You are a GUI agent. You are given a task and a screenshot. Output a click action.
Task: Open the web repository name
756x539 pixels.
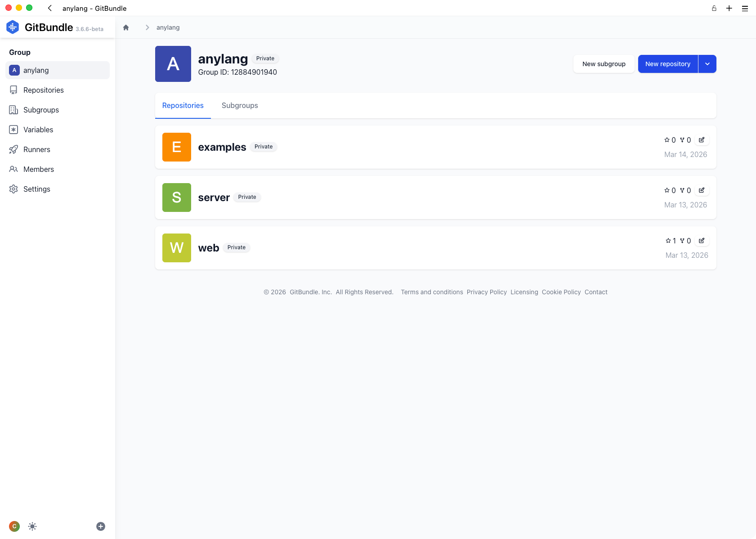coord(209,248)
